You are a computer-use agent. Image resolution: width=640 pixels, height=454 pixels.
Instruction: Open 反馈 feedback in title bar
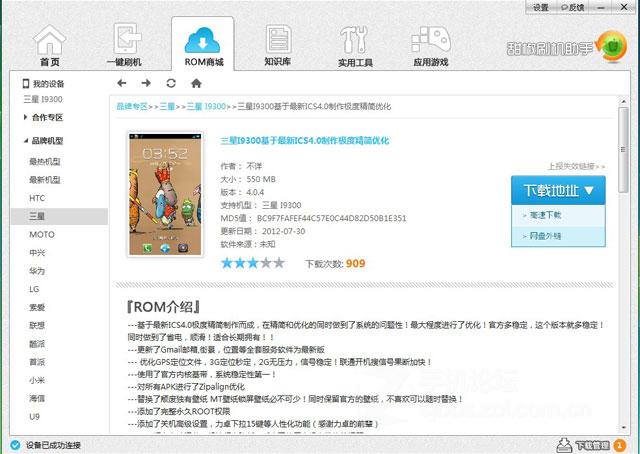click(572, 7)
